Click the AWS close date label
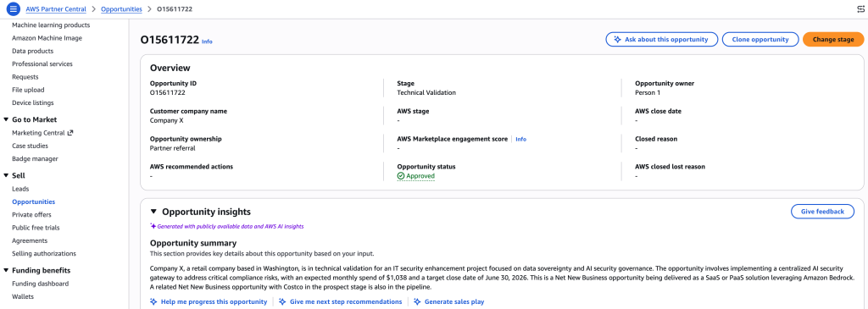 click(x=658, y=111)
